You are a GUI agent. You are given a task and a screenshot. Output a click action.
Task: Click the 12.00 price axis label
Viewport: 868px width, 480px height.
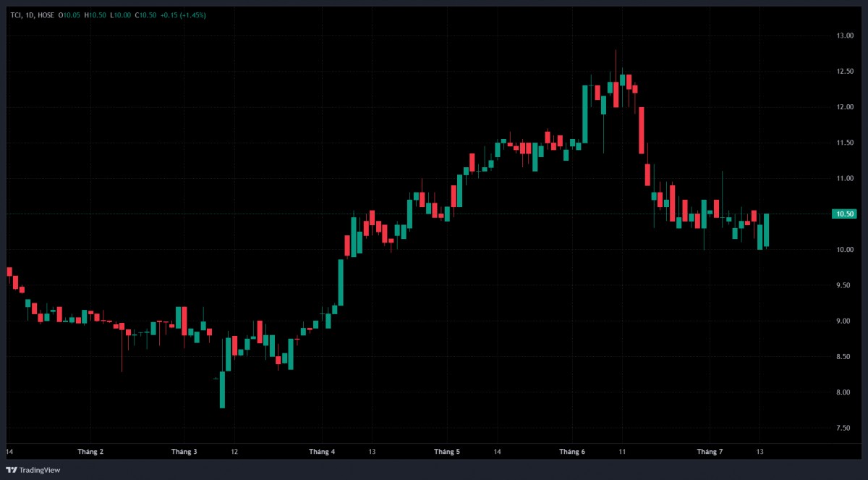(x=845, y=107)
